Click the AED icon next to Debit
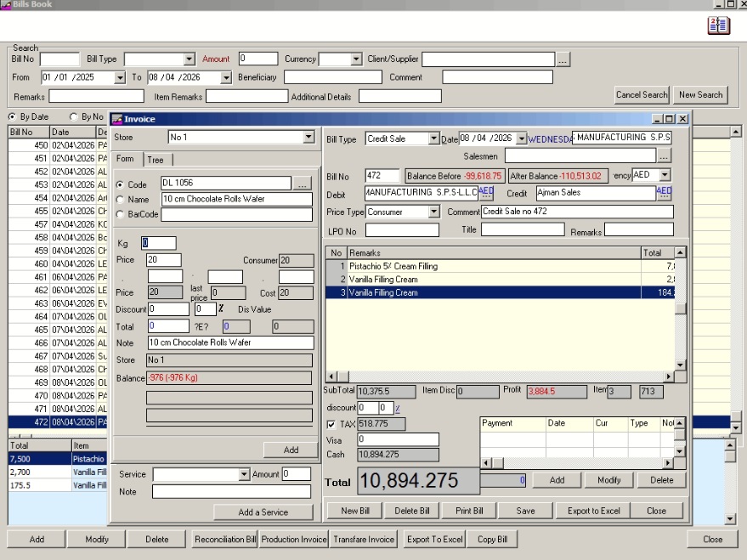The height and width of the screenshot is (560, 747). pyautogui.click(x=486, y=193)
